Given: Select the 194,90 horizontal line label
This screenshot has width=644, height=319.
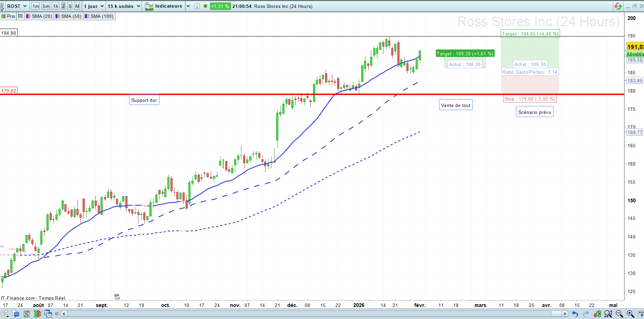Looking at the screenshot, I should click(x=9, y=33).
